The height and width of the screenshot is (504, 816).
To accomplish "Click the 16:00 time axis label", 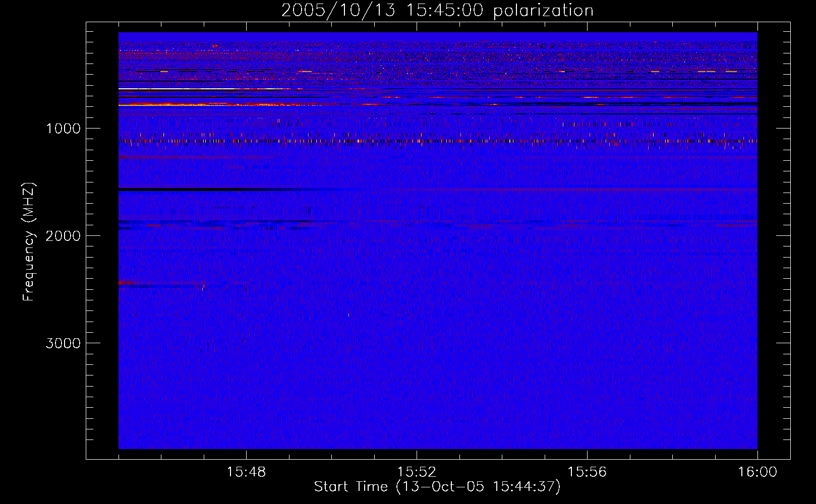I will click(x=757, y=472).
